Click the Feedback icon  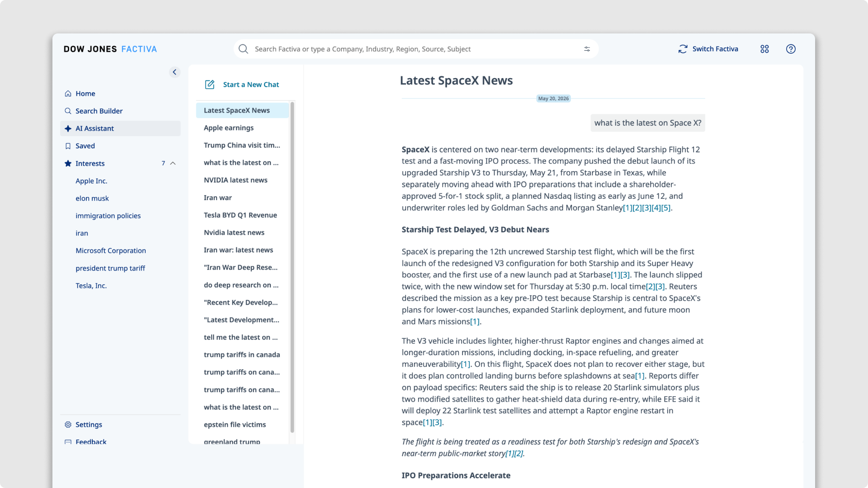(68, 442)
